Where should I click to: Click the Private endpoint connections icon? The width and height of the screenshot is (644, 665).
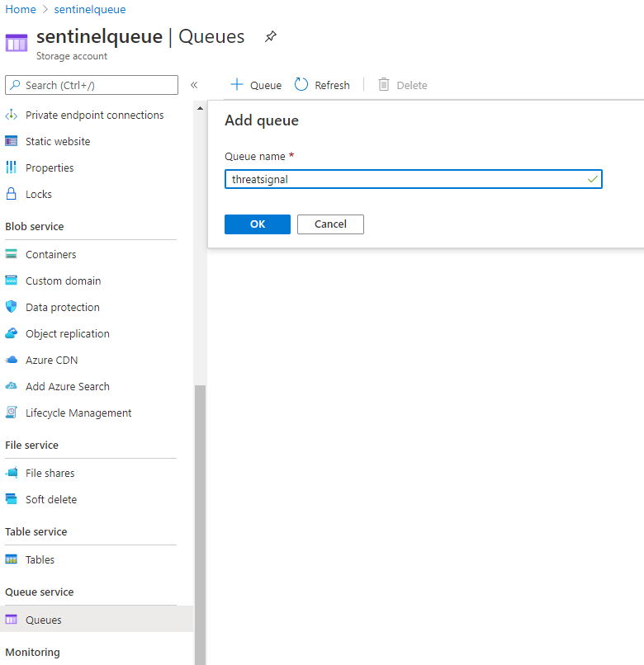tap(12, 115)
